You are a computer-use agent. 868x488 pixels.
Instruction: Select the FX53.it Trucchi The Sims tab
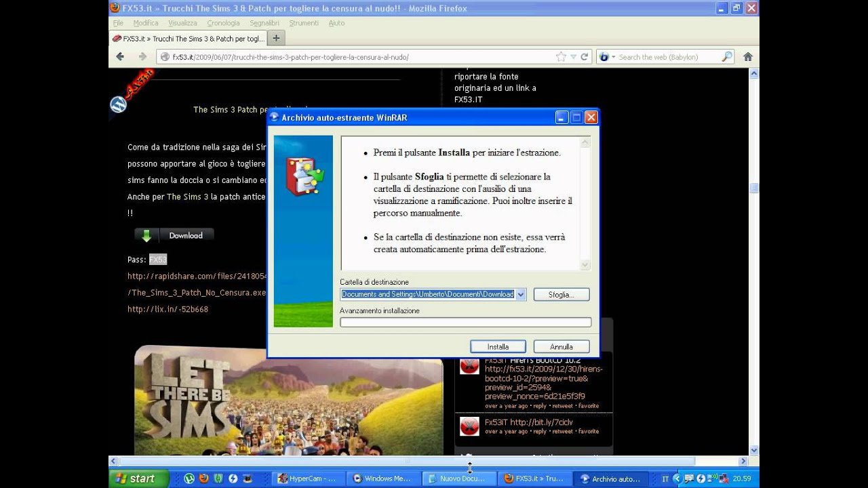[188, 39]
